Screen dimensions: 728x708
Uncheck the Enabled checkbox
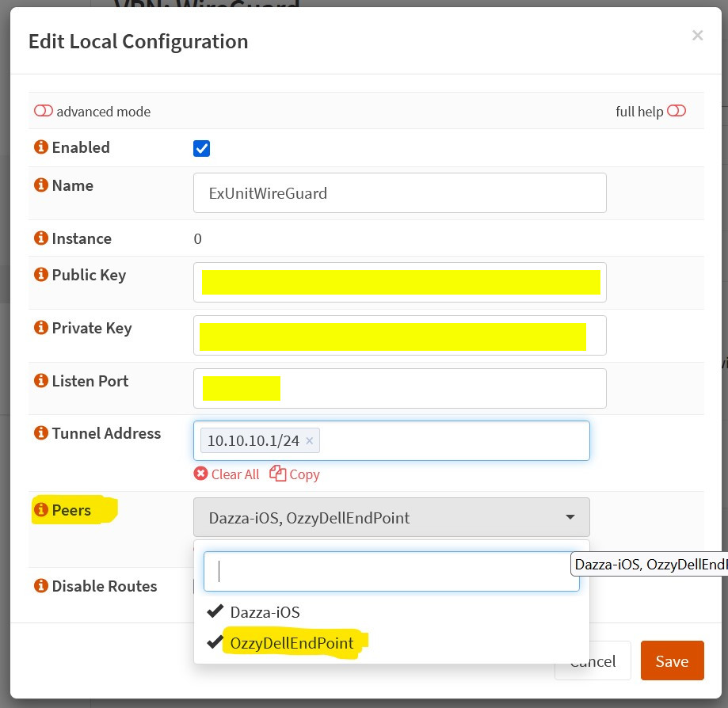201,148
